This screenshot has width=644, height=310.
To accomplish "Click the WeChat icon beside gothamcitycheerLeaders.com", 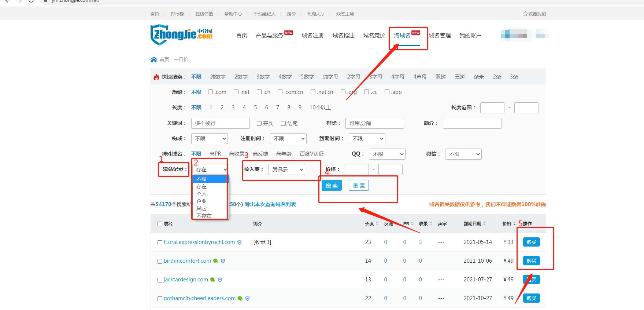I will click(x=240, y=298).
